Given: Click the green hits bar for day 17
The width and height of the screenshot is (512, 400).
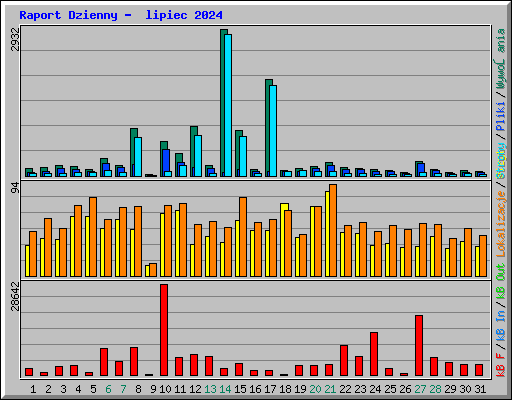Looking at the screenshot, I should pos(269,128).
